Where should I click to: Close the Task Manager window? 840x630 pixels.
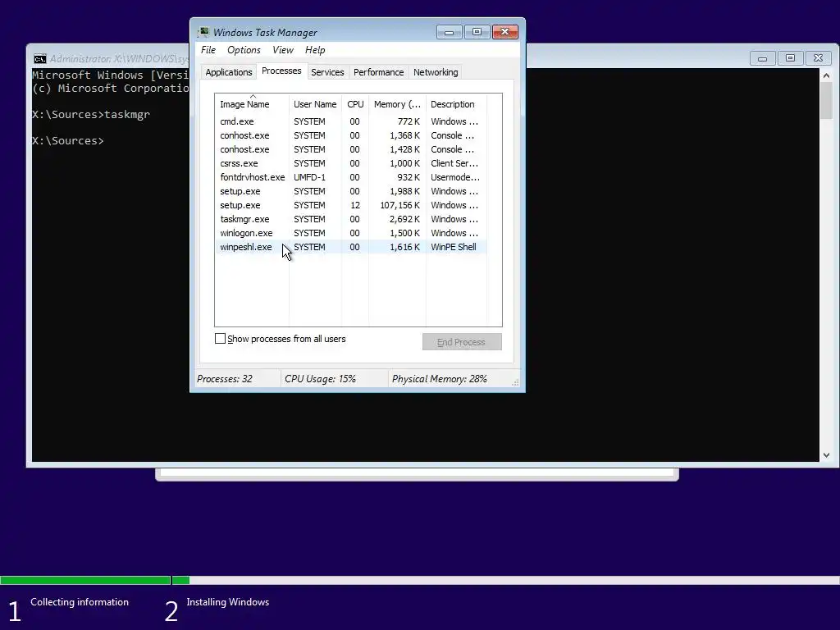(x=504, y=32)
